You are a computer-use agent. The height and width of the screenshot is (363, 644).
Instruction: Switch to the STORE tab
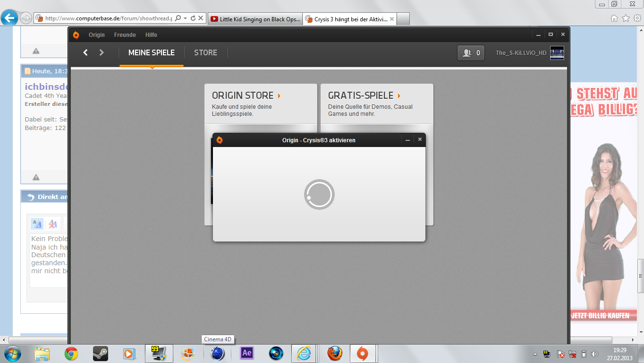(205, 52)
